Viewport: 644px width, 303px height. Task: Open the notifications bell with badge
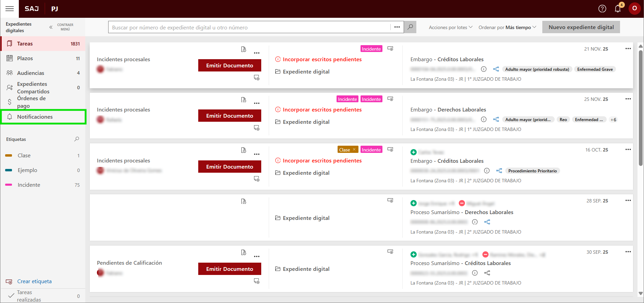[x=618, y=9]
